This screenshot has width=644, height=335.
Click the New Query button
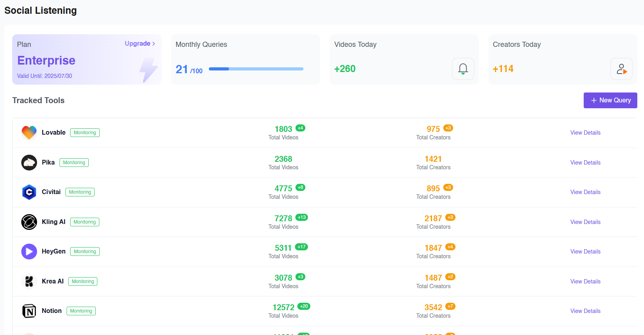610,100
